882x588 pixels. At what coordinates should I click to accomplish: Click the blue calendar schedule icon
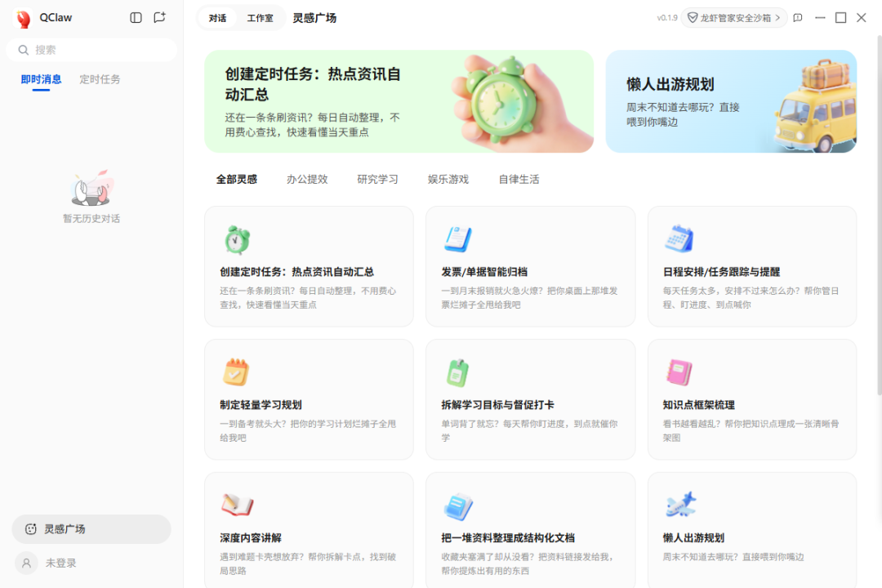coord(679,239)
